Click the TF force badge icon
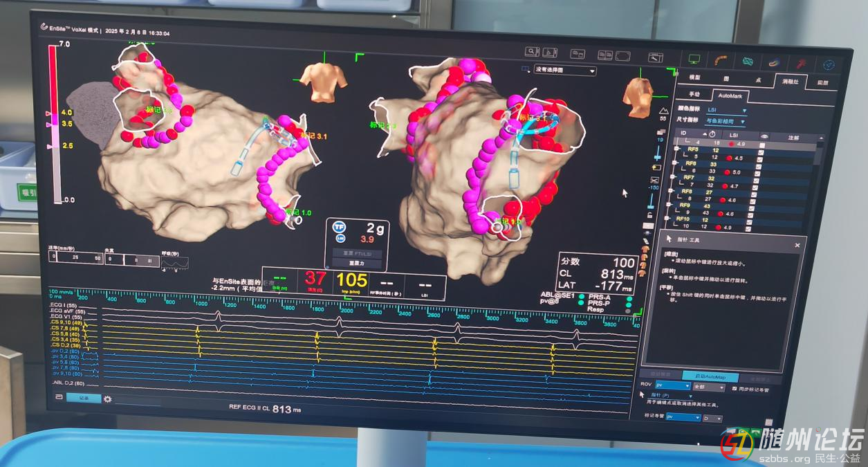Screen dimensions: 868x467 [339, 227]
